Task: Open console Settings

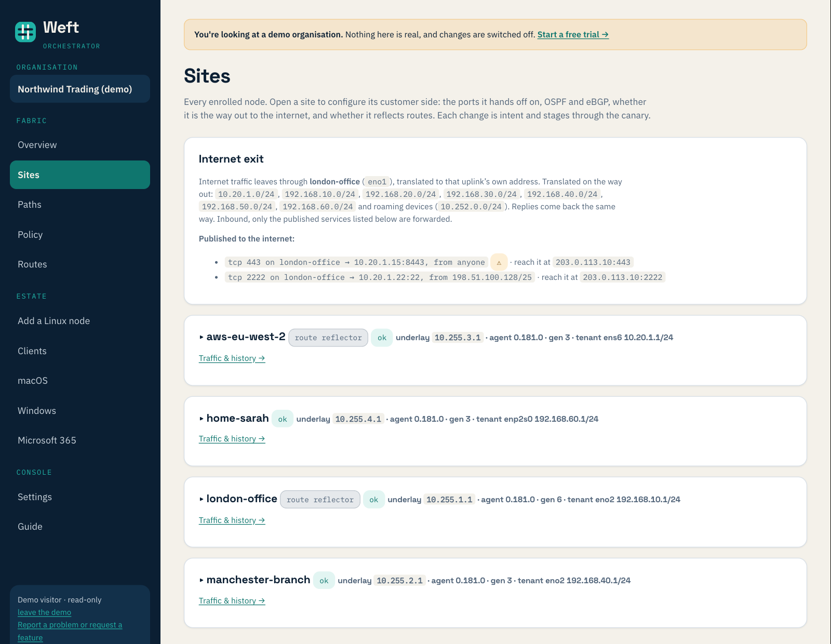Action: point(80,497)
